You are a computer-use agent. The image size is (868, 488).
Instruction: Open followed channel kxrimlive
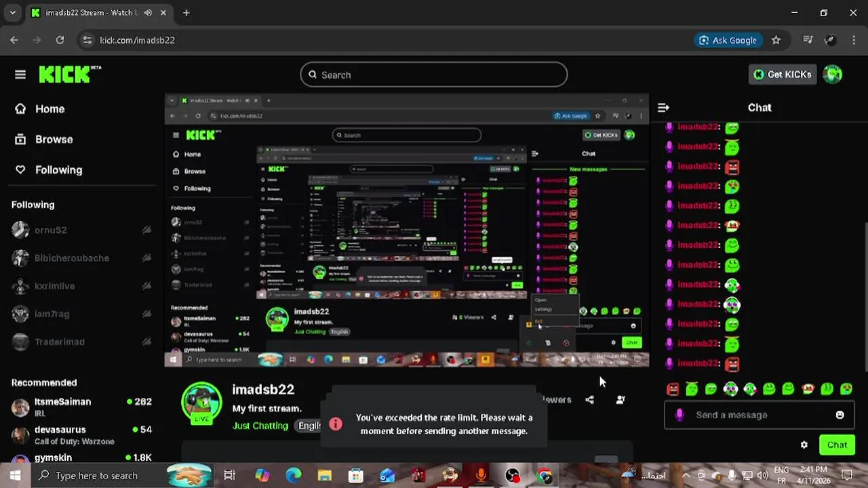click(81, 286)
